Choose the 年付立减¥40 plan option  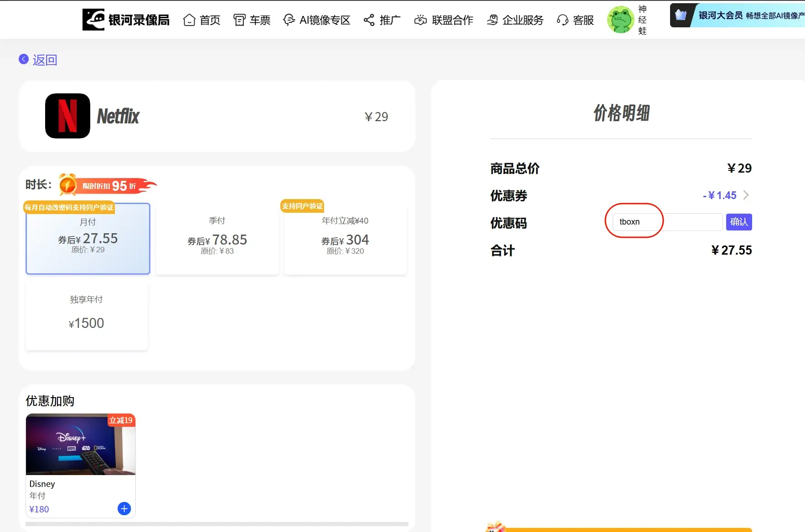(x=345, y=238)
